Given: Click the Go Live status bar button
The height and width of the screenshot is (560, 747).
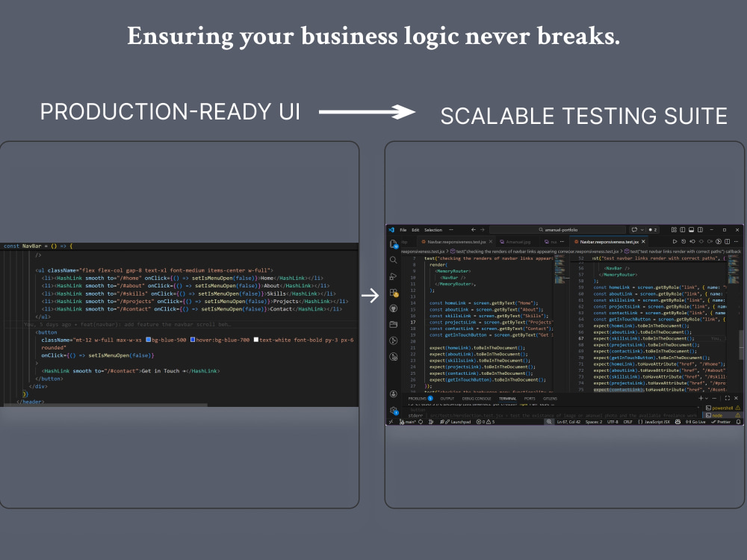Looking at the screenshot, I should click(695, 422).
